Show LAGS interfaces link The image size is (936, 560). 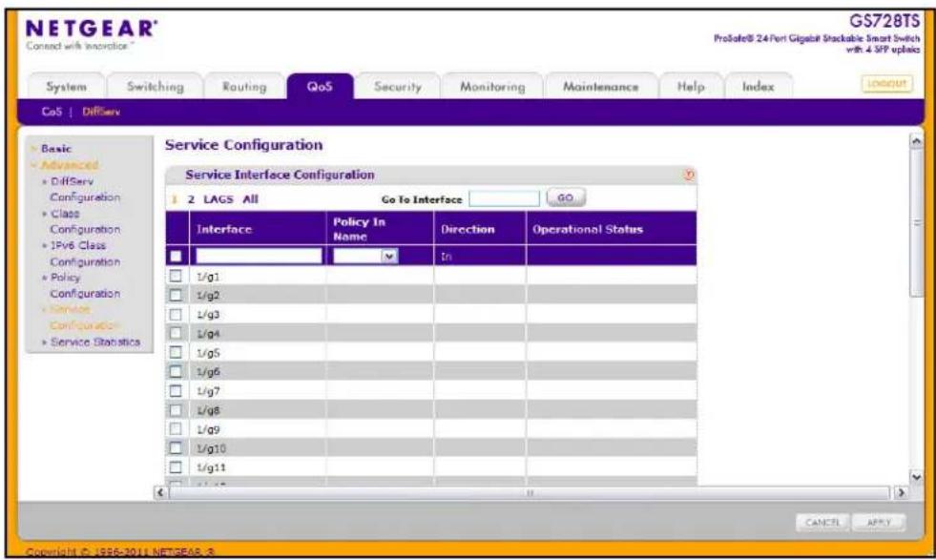click(x=218, y=199)
